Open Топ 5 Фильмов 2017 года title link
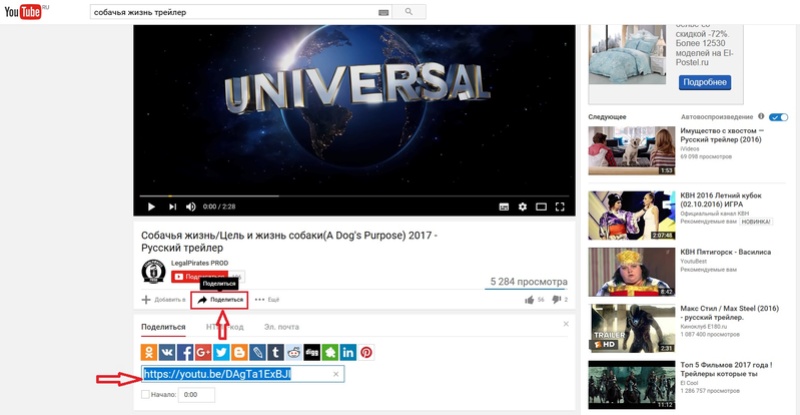The image size is (800, 415). pos(727,370)
